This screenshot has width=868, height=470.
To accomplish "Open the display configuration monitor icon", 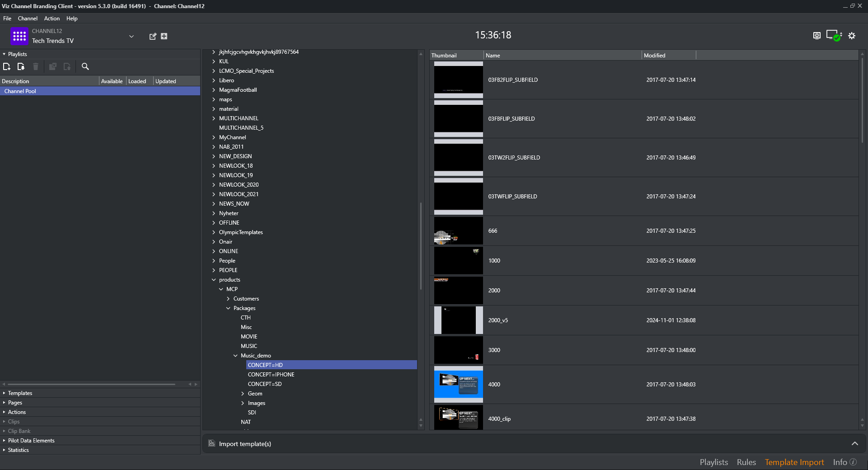I will [816, 36].
